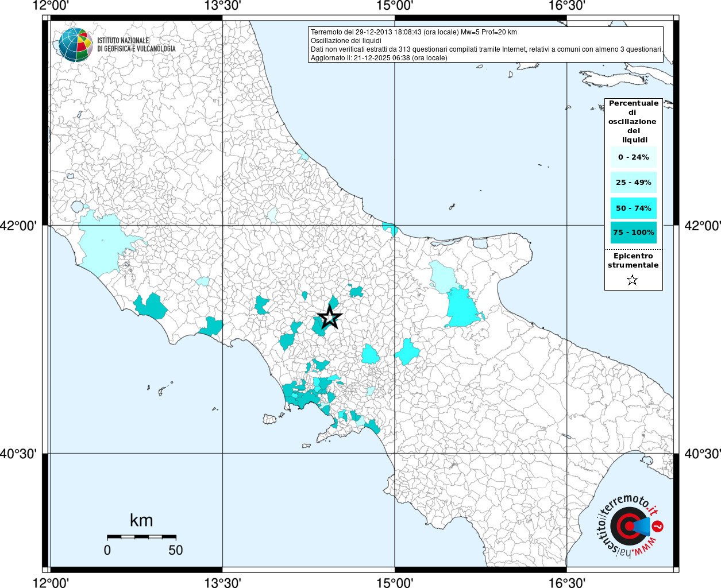721x588 pixels.
Task: Click the 'Terremoto del 29-12-2013' title line
Action: pyautogui.click(x=414, y=32)
